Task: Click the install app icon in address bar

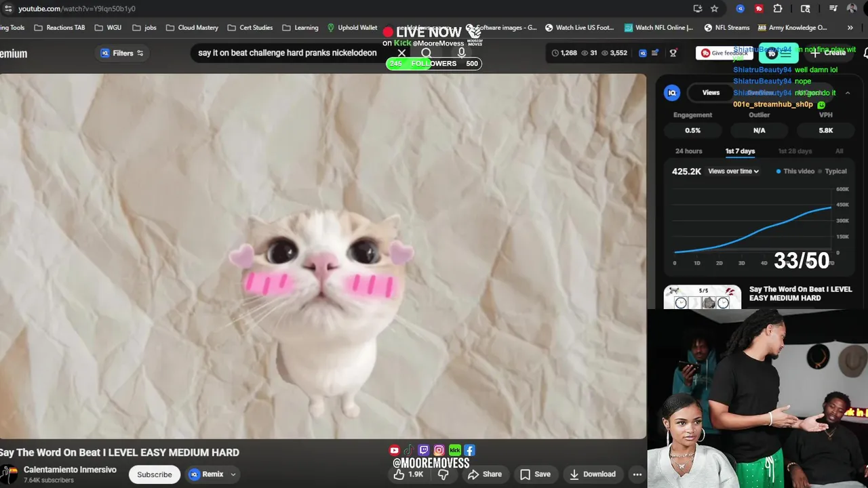Action: point(698,9)
